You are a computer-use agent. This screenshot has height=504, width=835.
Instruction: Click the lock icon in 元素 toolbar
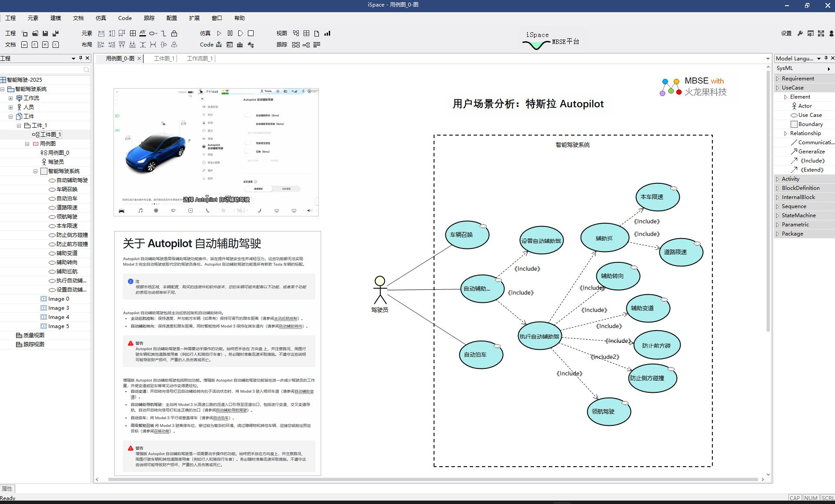pyautogui.click(x=174, y=33)
